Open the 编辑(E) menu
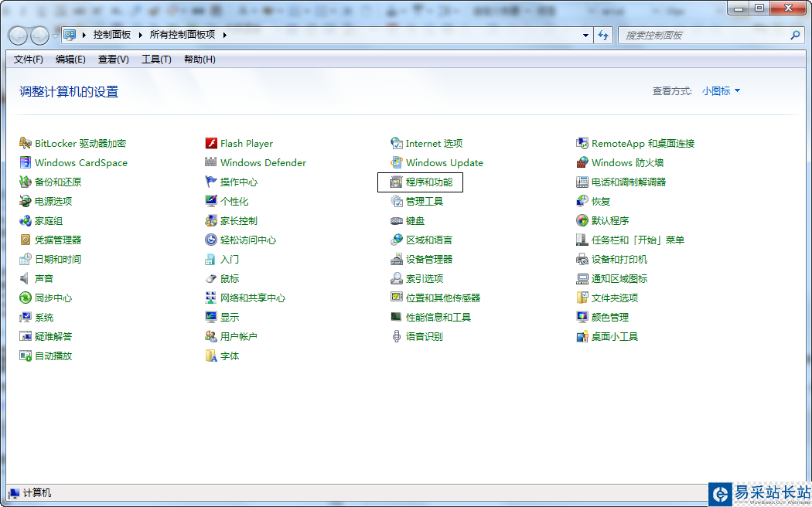The height and width of the screenshot is (507, 812). (x=70, y=60)
